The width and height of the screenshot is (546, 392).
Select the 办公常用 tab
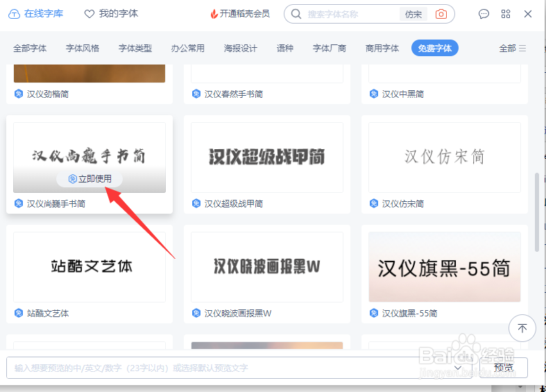tap(188, 48)
